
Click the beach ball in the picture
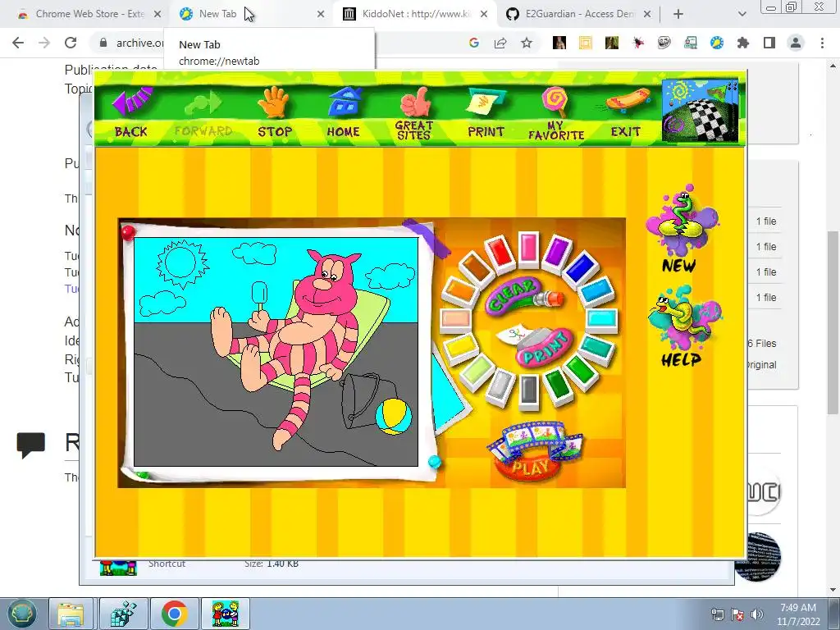tap(394, 416)
